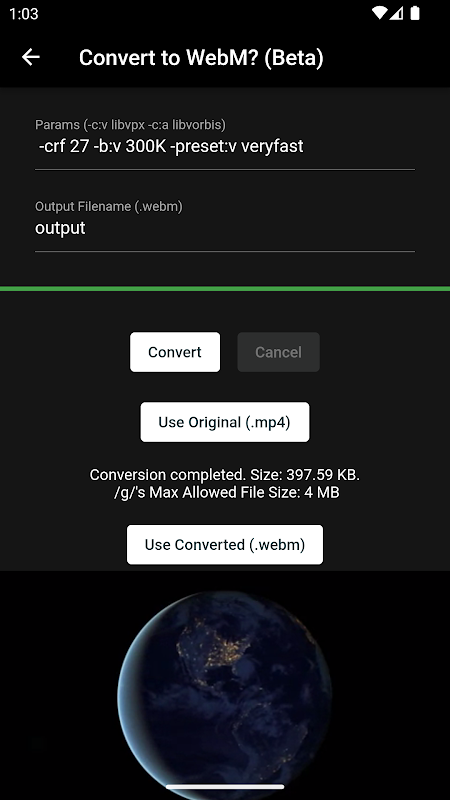Tap the Output Filename (.webm) label
Screen dimensions: 450x800
(x=109, y=206)
